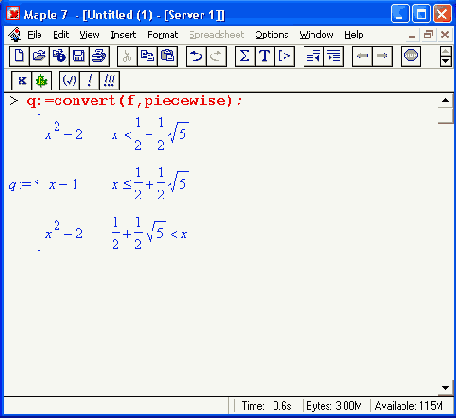Toggle Maple leaf input mode button
Screen dimensions: 456x418
click(42, 80)
